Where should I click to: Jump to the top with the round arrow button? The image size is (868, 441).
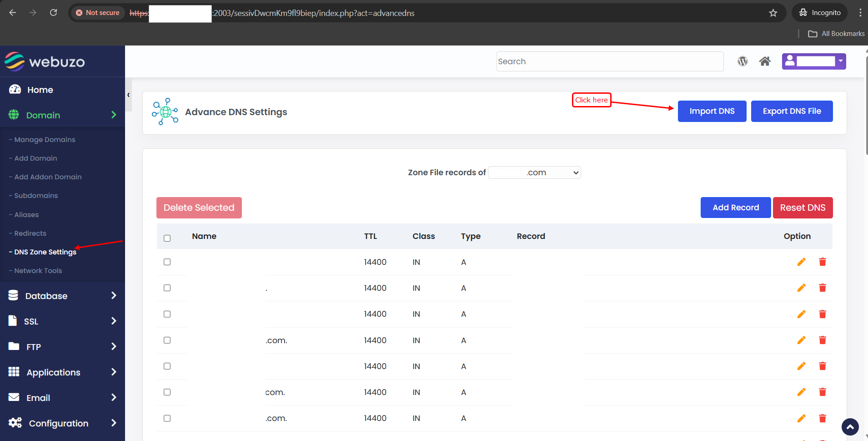click(x=850, y=427)
